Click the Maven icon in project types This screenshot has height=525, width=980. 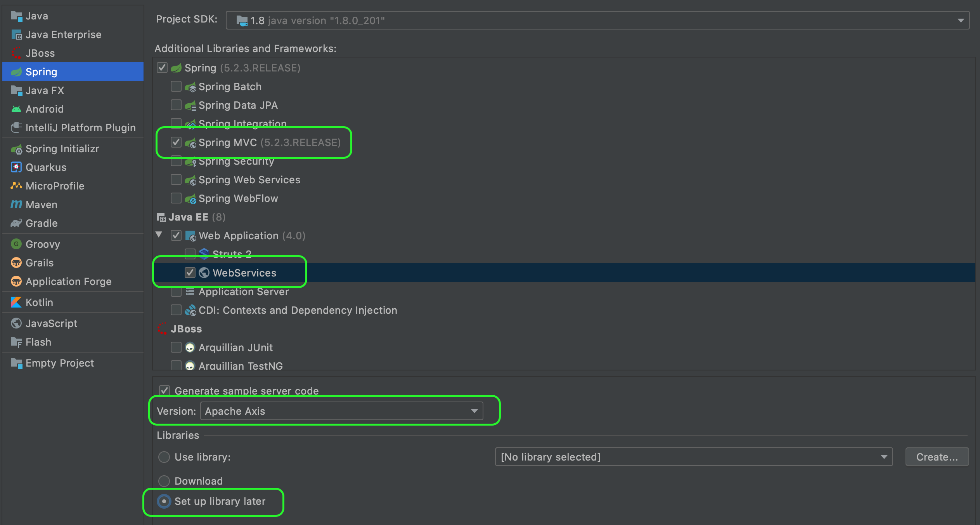click(x=16, y=204)
